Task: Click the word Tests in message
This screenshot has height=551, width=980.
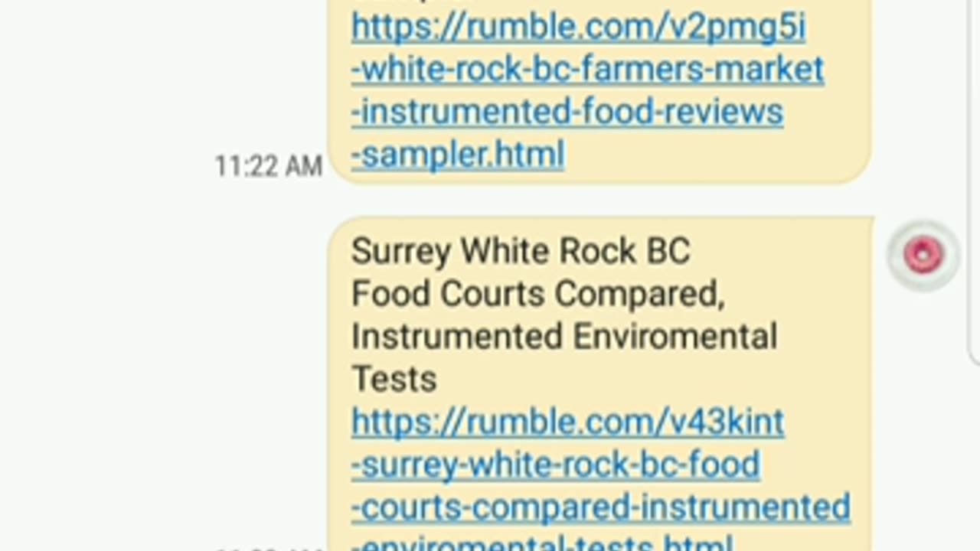Action: click(394, 380)
